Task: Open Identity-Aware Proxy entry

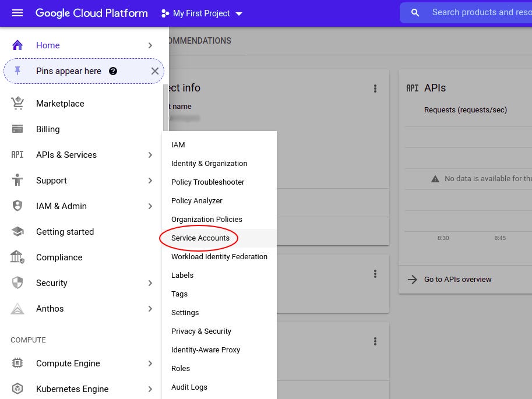Action: point(219,350)
